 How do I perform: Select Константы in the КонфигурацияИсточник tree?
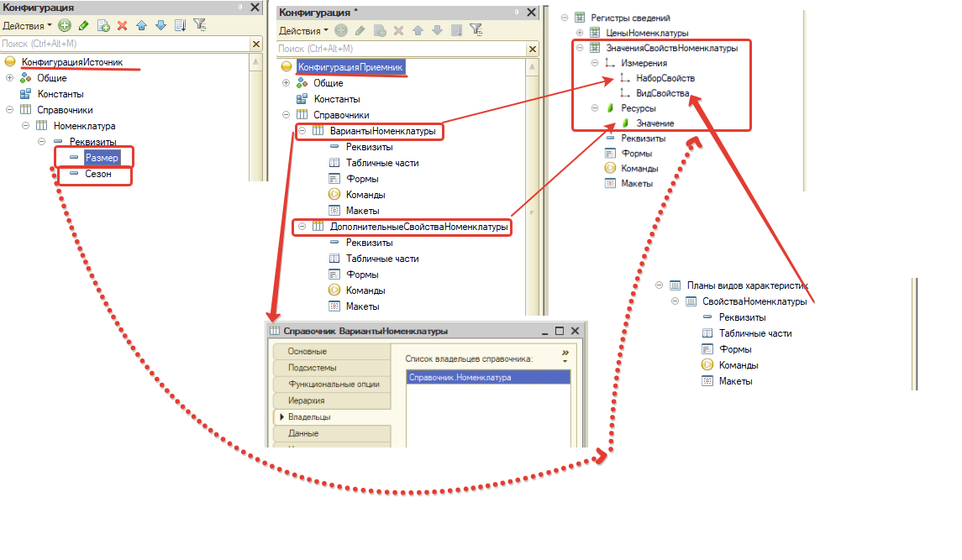(x=60, y=94)
